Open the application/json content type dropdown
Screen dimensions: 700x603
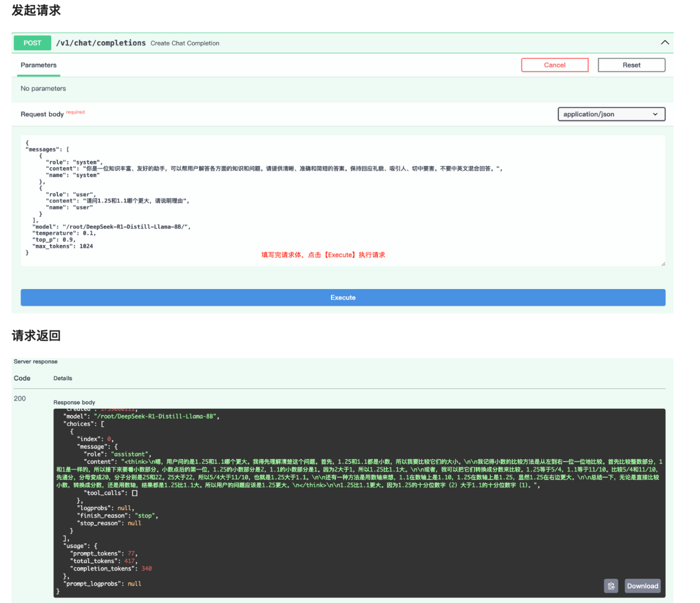pos(611,114)
